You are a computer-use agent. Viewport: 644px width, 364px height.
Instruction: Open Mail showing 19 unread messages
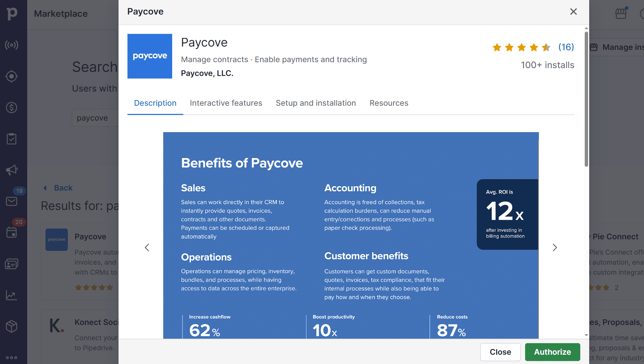tap(12, 201)
